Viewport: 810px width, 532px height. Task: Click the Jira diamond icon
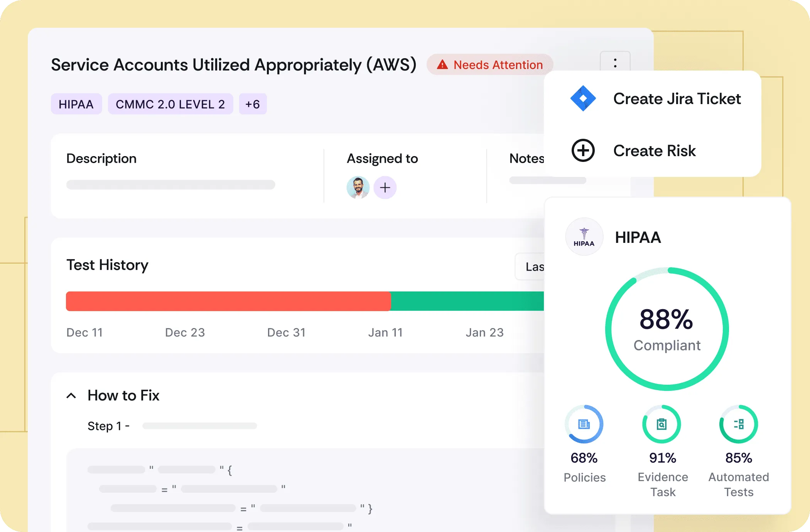click(x=583, y=98)
